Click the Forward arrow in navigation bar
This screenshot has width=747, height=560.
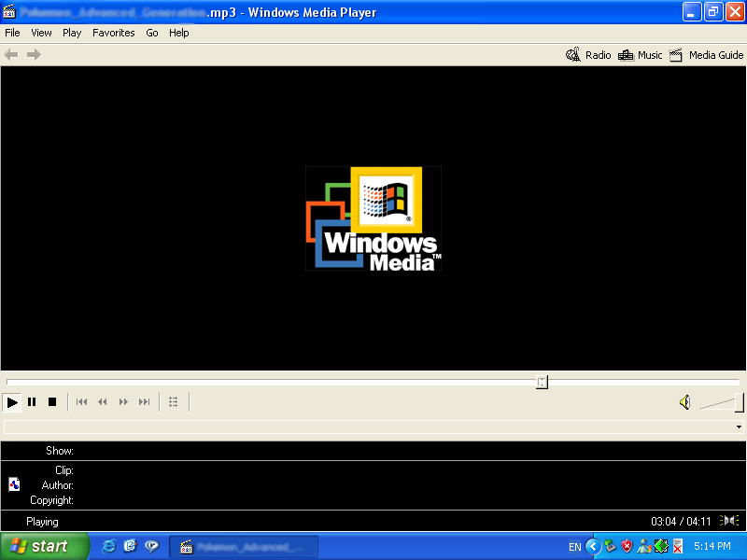pos(34,55)
